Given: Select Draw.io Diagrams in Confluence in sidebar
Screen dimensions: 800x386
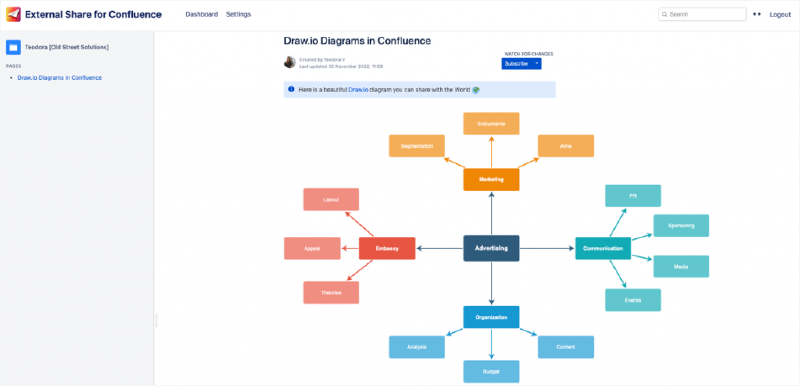Looking at the screenshot, I should pyautogui.click(x=60, y=78).
